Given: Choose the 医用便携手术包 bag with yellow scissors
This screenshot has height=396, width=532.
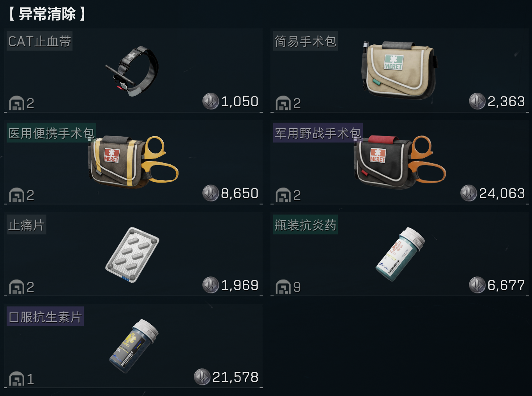Looking at the screenshot, I should pos(133,161).
